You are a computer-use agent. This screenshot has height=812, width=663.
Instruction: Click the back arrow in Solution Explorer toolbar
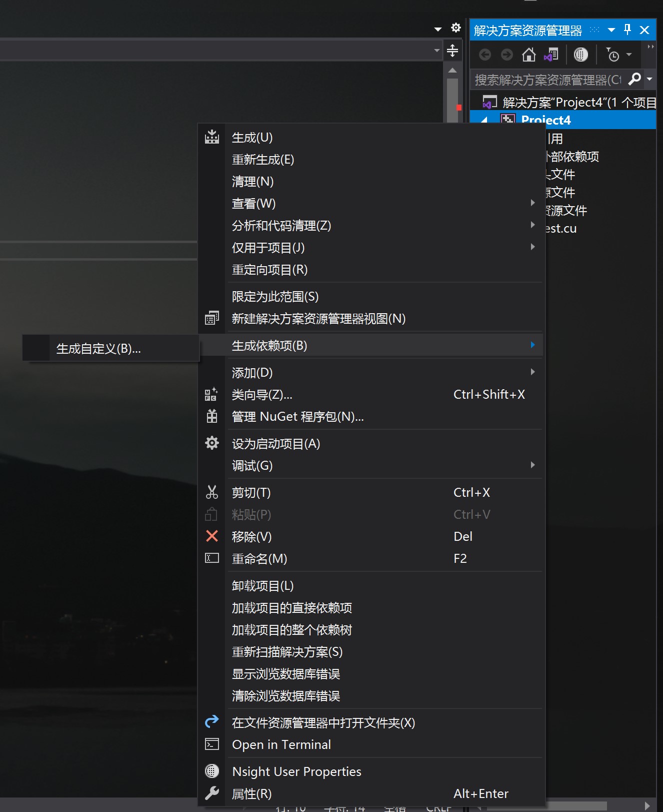[x=484, y=55]
